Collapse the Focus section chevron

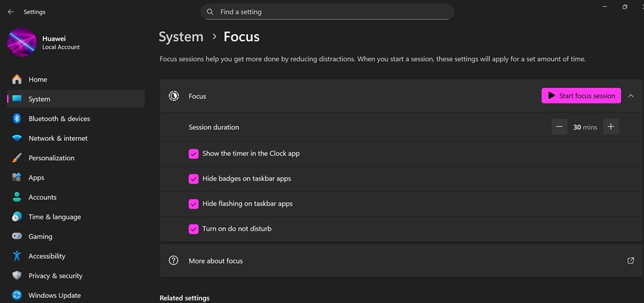pyautogui.click(x=631, y=96)
